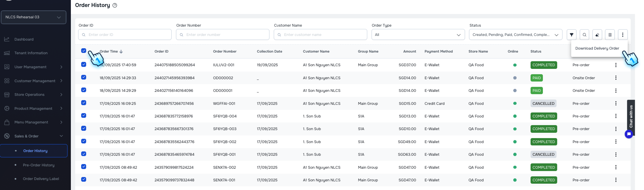The height and width of the screenshot is (190, 644).
Task: Toggle the select-all checkbox in the table header
Action: coord(84,51)
